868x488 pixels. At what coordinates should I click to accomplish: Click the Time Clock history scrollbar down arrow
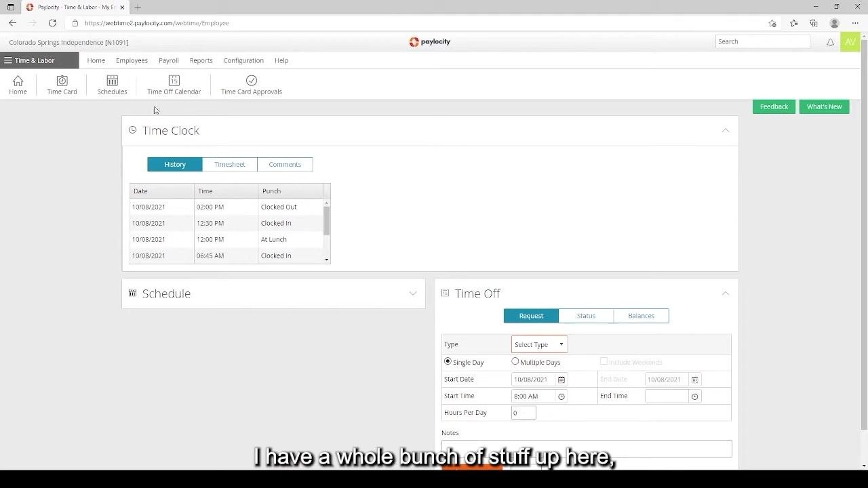pos(326,260)
